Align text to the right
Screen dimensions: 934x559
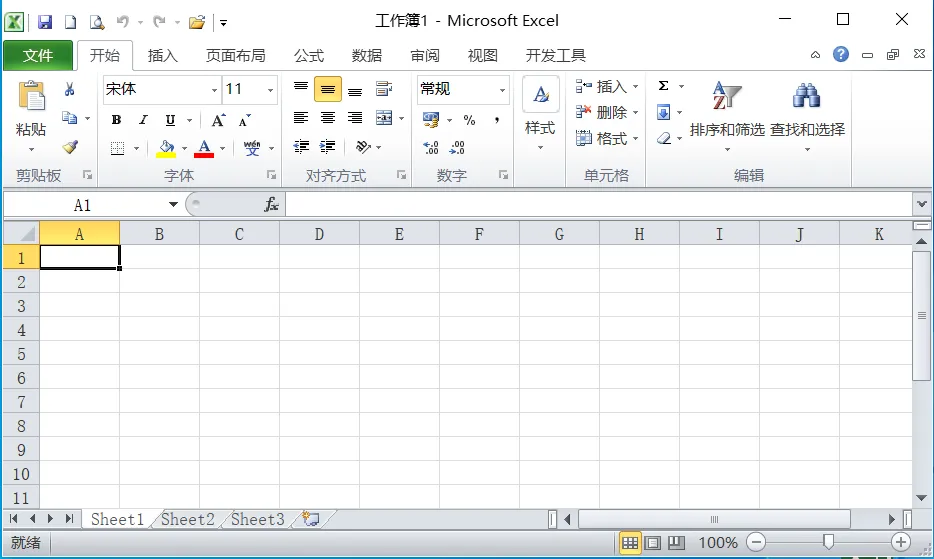[x=355, y=117]
